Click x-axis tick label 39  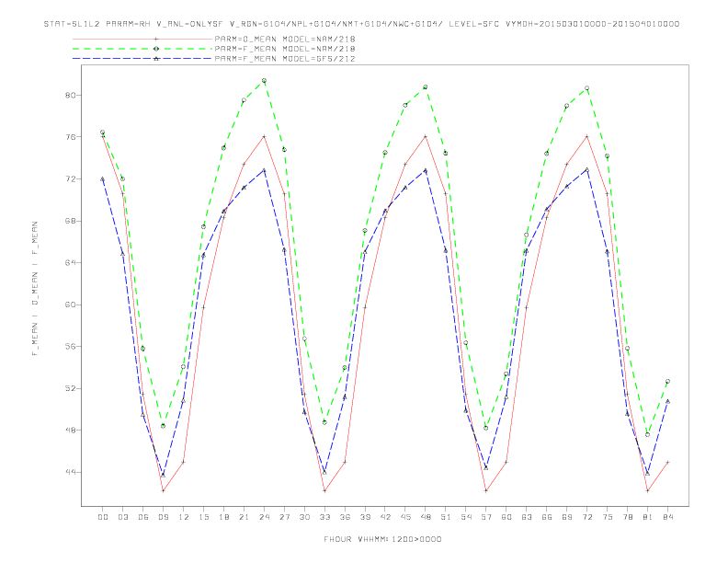366,517
